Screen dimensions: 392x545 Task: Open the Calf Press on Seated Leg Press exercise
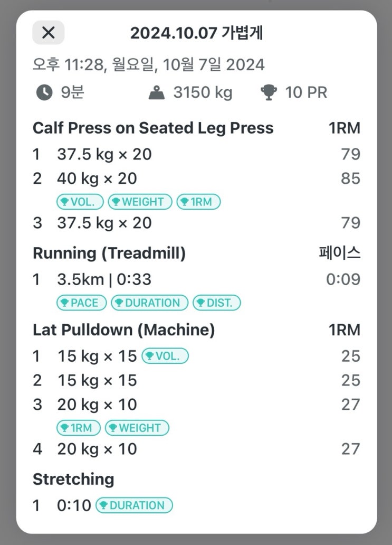coord(153,128)
